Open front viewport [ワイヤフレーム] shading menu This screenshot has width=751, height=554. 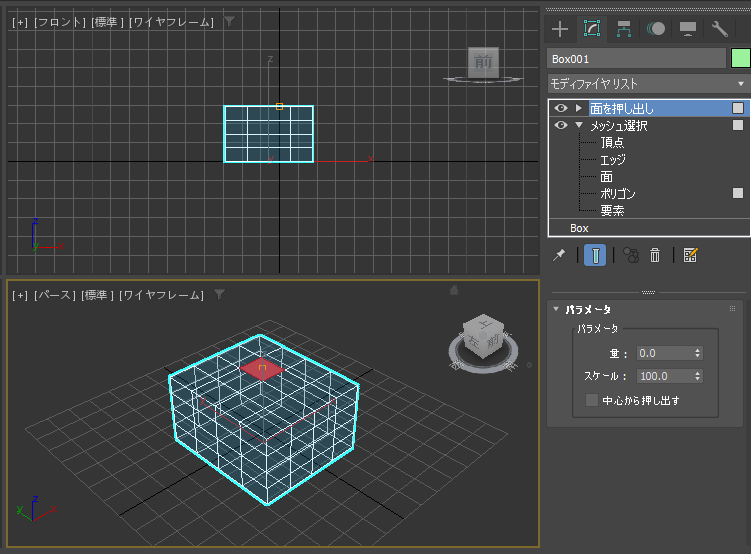(171, 23)
